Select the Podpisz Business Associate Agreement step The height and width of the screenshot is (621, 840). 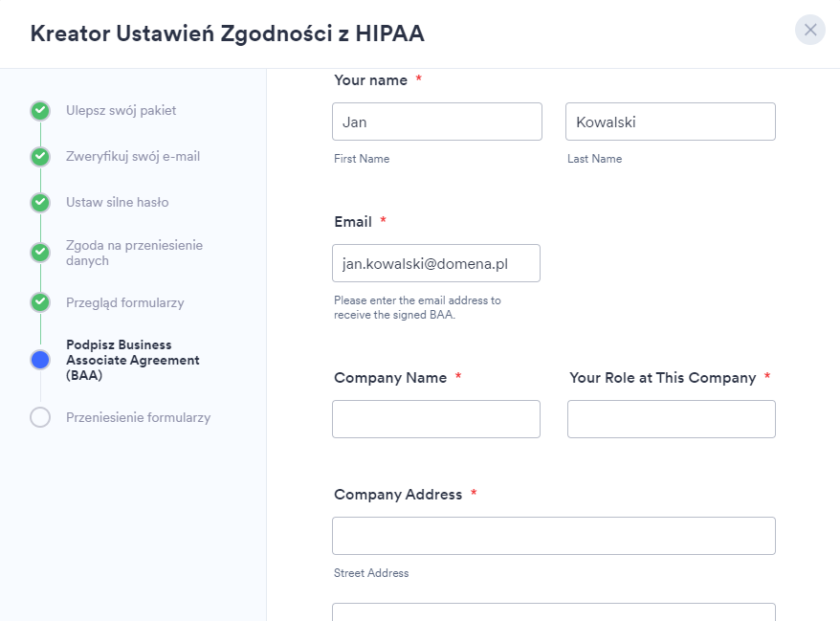coord(132,360)
